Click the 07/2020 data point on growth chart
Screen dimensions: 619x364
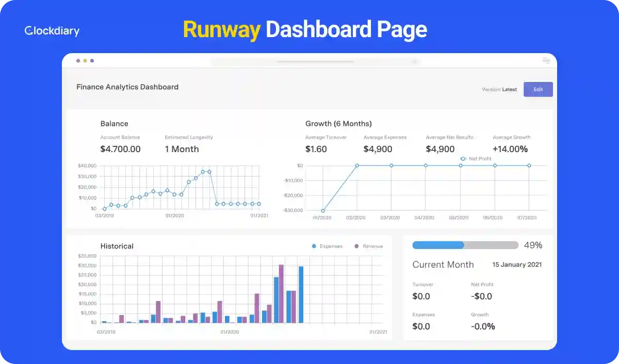pos(529,166)
